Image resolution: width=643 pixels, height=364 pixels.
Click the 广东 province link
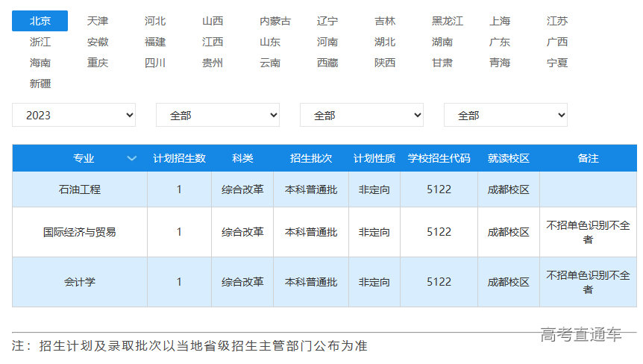pyautogui.click(x=500, y=42)
